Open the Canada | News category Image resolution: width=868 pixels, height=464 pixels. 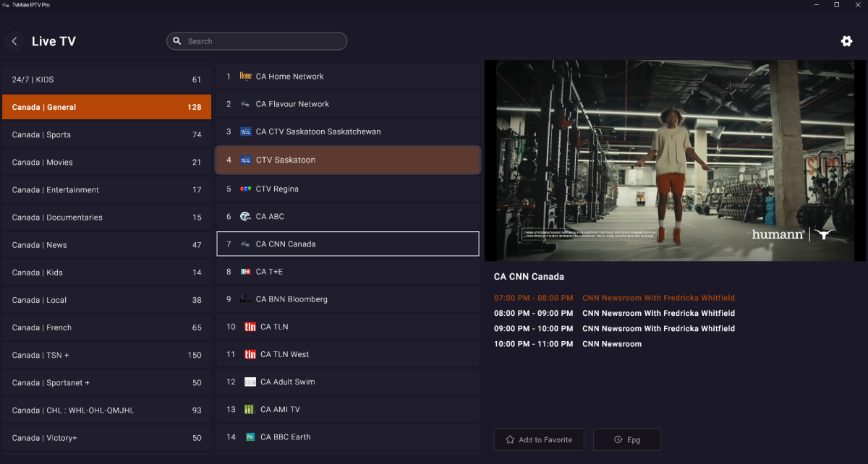[106, 245]
